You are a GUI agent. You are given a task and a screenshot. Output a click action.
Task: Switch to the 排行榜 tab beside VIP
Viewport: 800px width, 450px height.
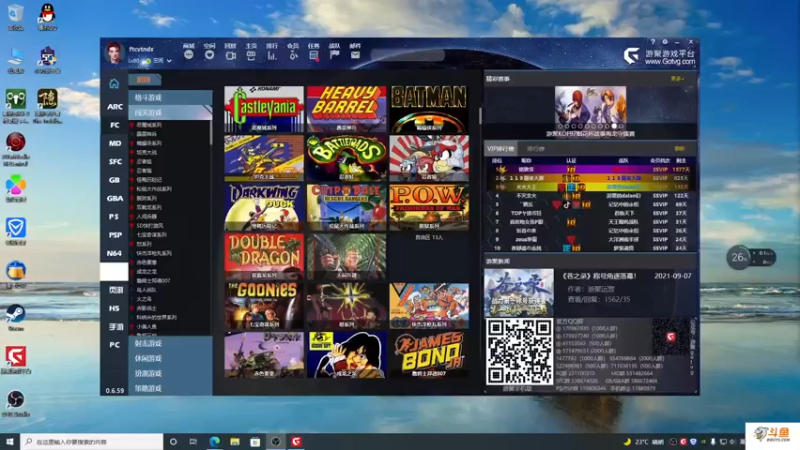click(x=535, y=148)
